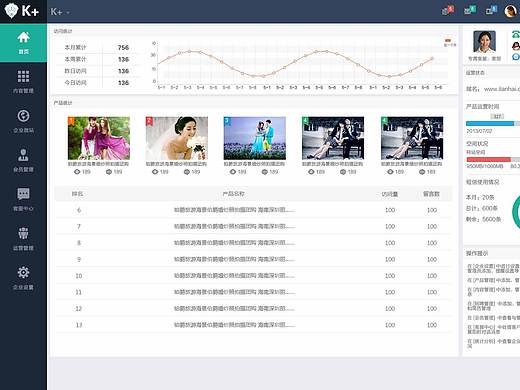
Task: Open notifications with the red badge
Action: tap(448, 10)
